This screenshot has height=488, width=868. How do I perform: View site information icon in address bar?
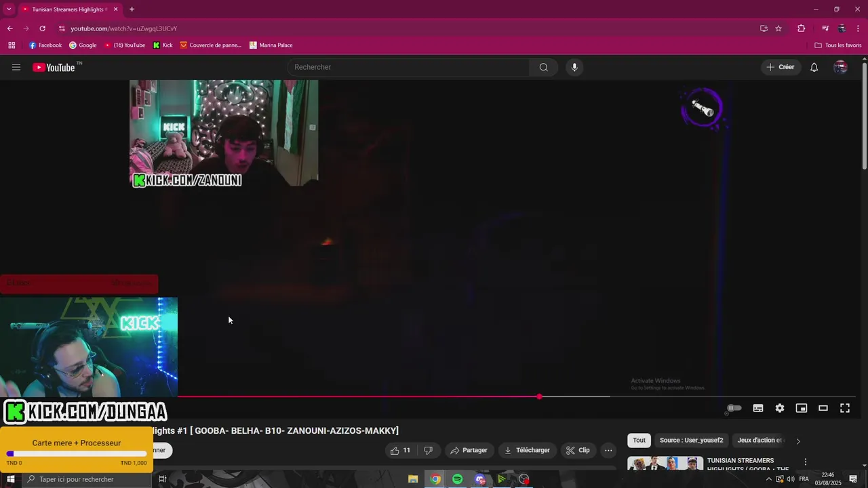(x=62, y=28)
